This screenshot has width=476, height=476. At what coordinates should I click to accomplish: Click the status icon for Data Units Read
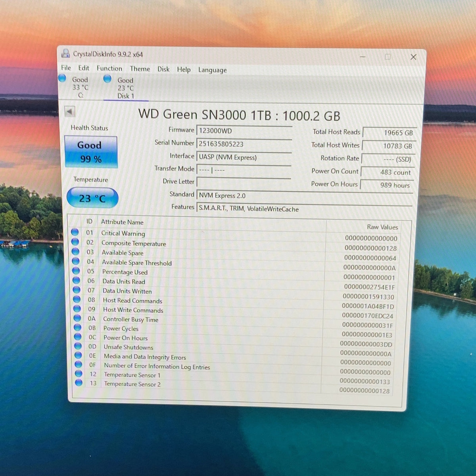[x=76, y=280]
